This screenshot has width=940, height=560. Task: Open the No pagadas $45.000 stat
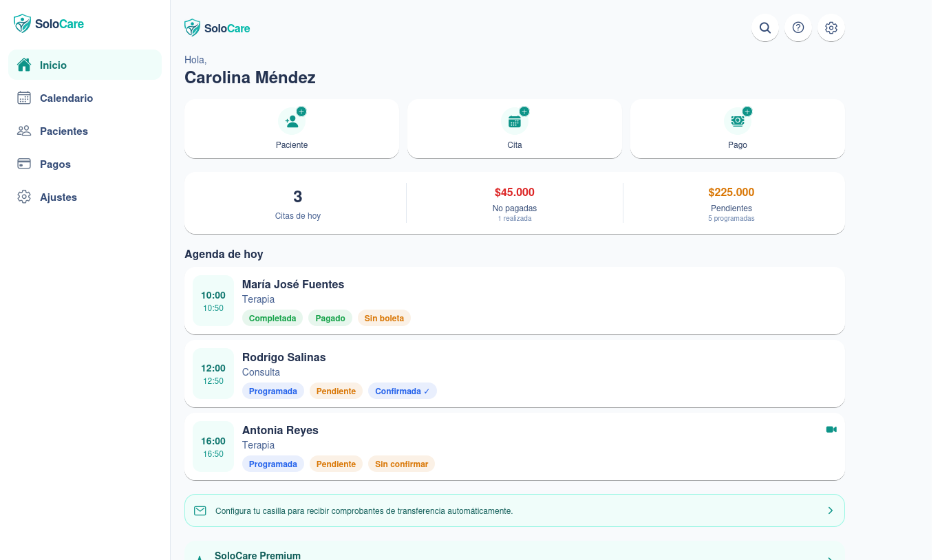(x=515, y=204)
